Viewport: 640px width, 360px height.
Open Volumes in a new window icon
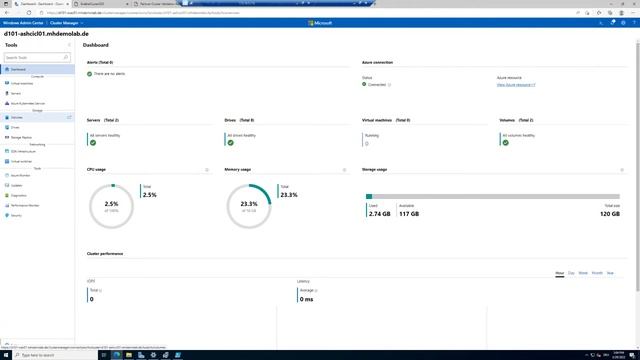[x=69, y=117]
